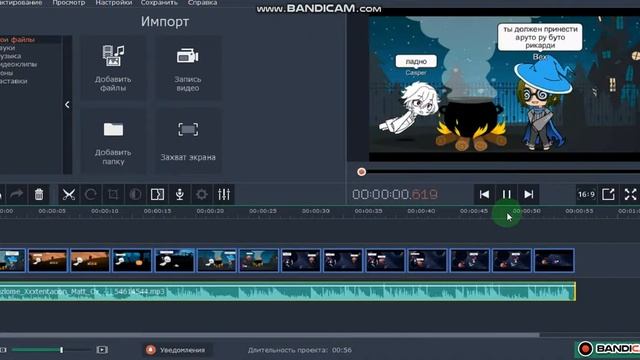Select the Звуки category

point(8,48)
